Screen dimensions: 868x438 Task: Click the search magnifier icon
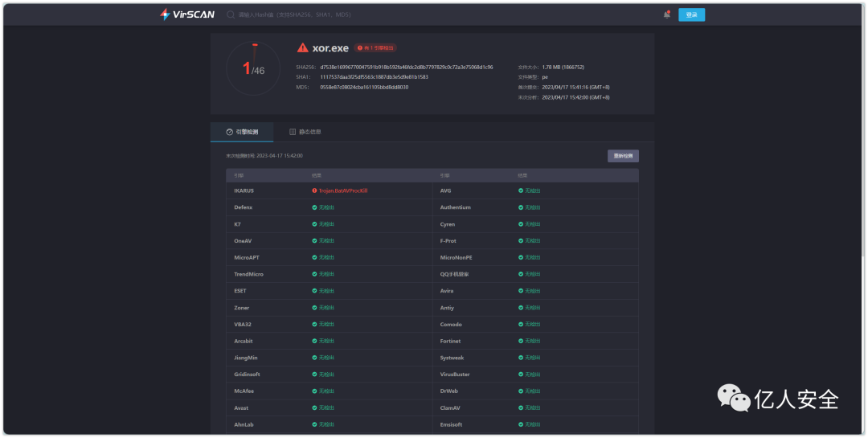[x=231, y=14]
